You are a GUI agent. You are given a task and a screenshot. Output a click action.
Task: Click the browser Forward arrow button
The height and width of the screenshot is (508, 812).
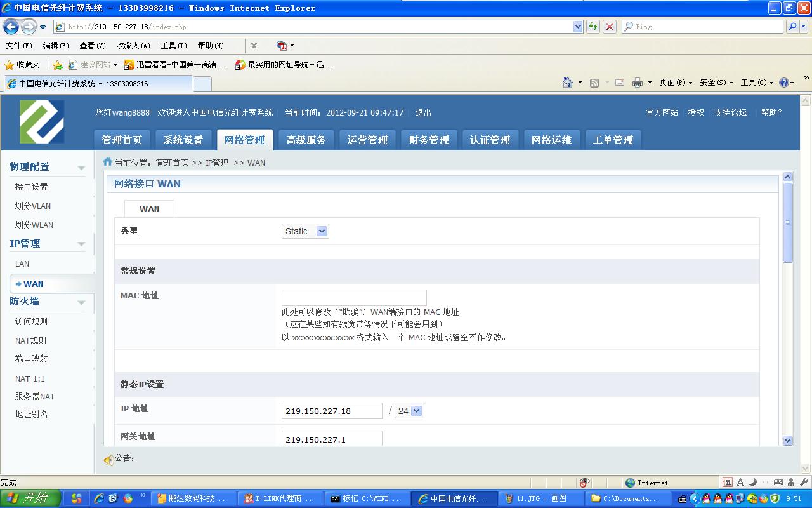29,27
